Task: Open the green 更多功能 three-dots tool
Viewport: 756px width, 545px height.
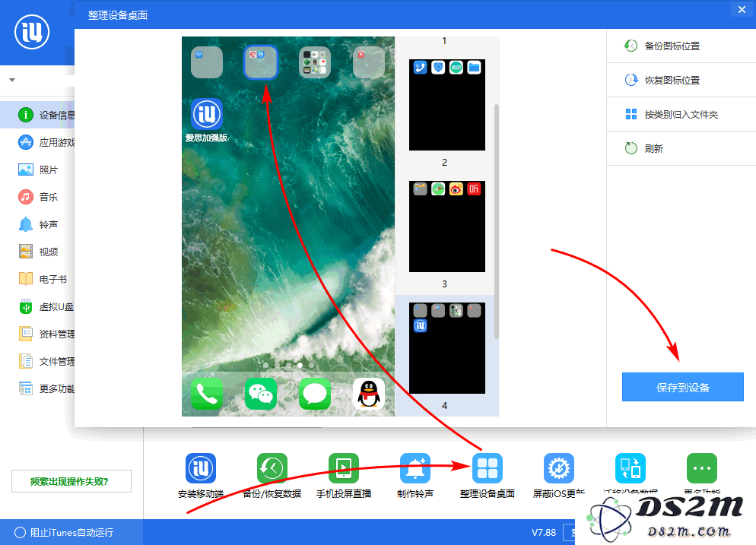Action: (x=701, y=468)
